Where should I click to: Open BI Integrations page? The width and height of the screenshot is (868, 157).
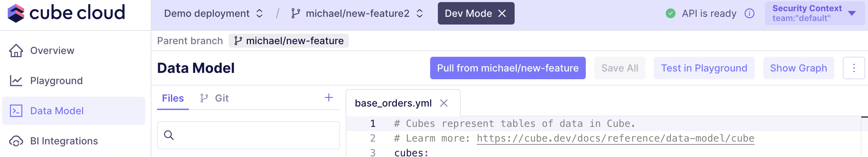coord(64,141)
